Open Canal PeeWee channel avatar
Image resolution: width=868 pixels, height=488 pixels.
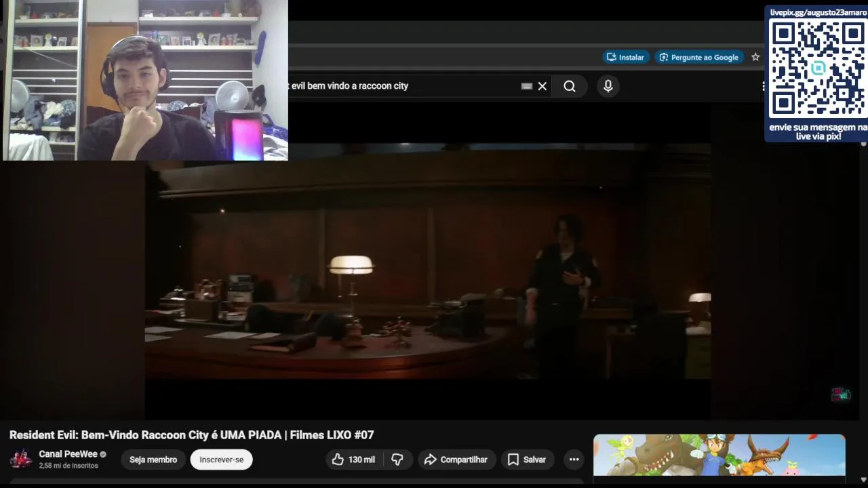tap(20, 459)
